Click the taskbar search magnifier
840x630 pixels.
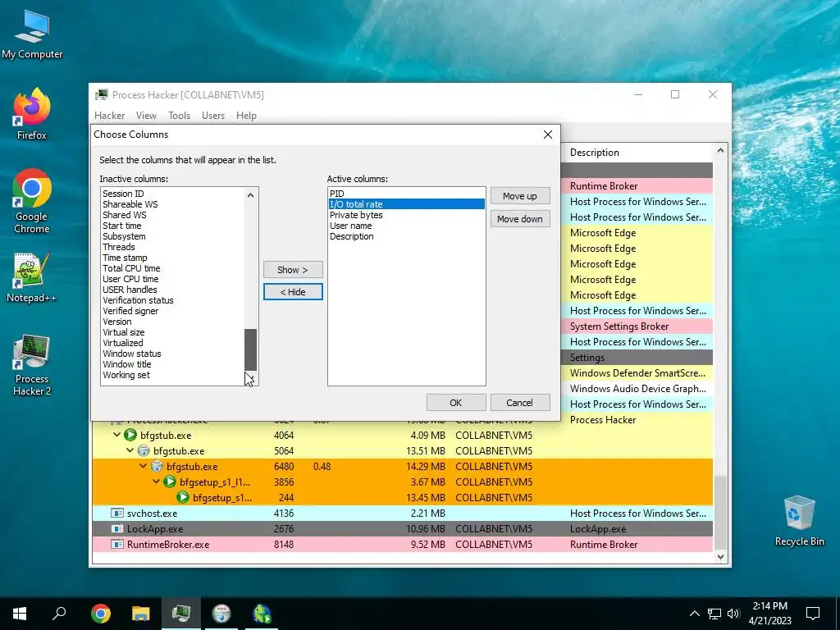59,613
